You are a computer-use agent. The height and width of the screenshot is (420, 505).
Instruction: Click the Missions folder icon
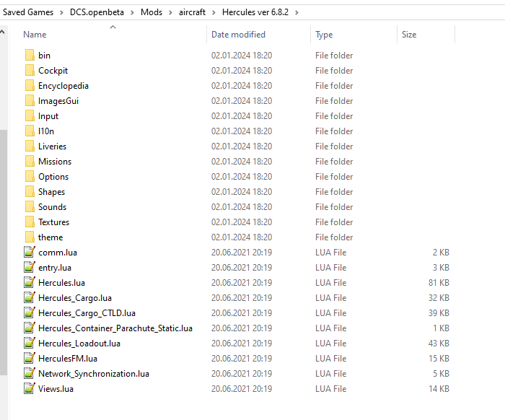[30, 161]
